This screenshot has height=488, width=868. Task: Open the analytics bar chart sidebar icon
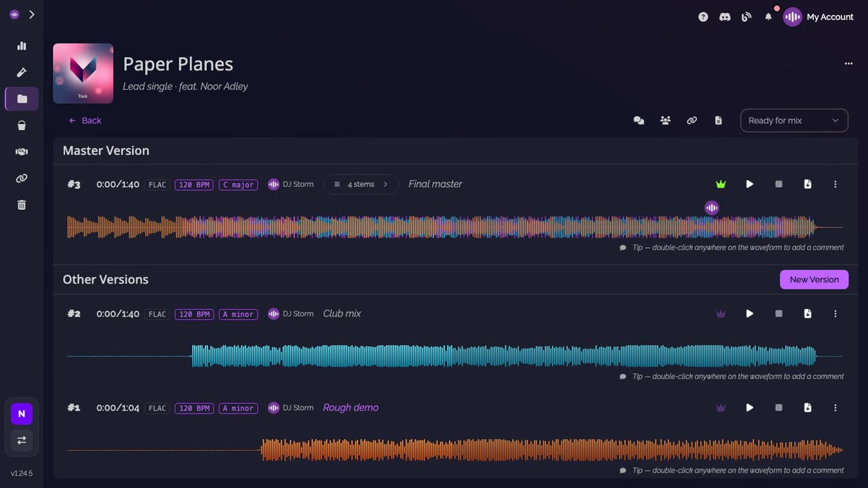[22, 46]
